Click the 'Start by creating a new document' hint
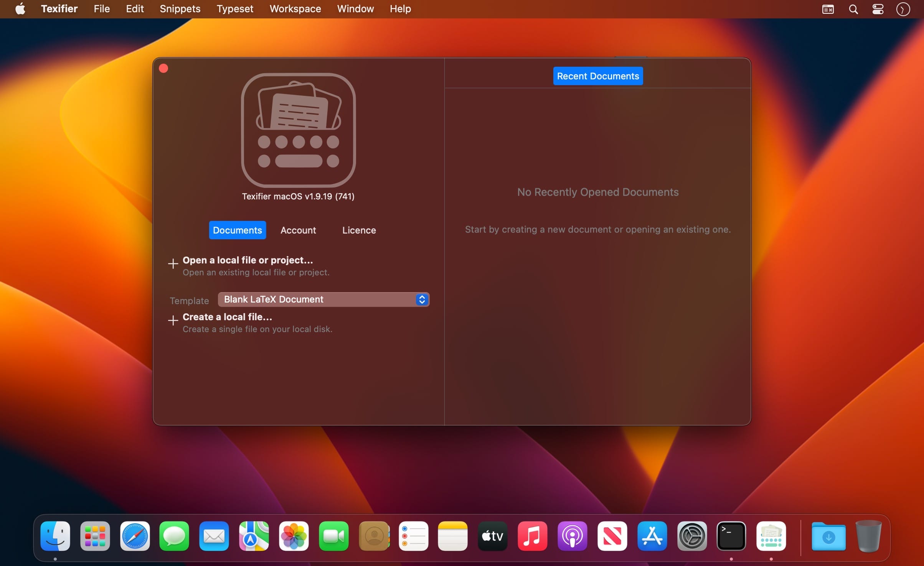This screenshot has height=566, width=924. point(598,229)
